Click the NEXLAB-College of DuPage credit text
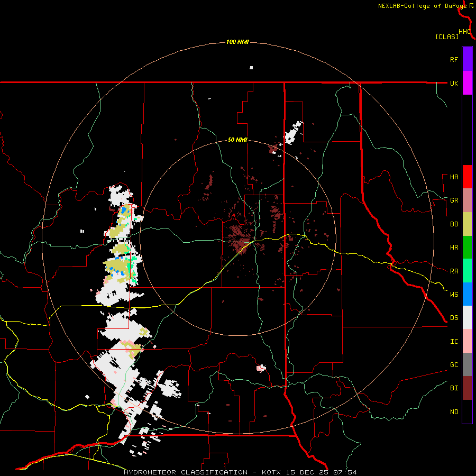The image size is (476, 476). click(422, 6)
